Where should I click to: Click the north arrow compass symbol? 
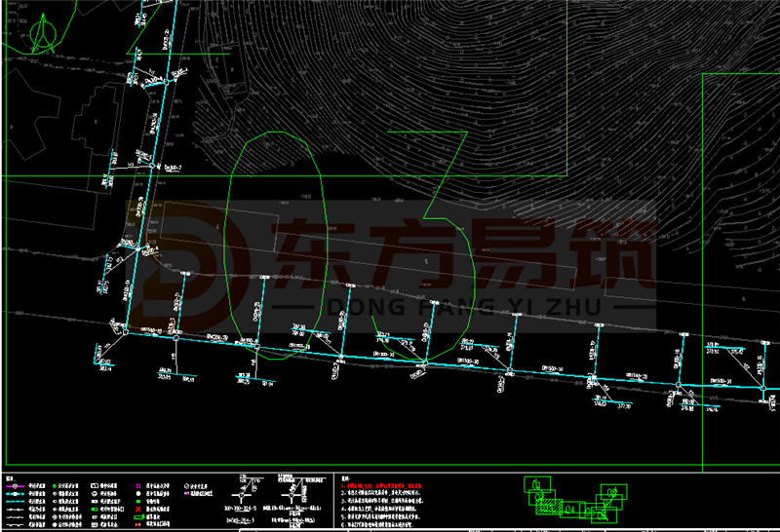click(42, 34)
